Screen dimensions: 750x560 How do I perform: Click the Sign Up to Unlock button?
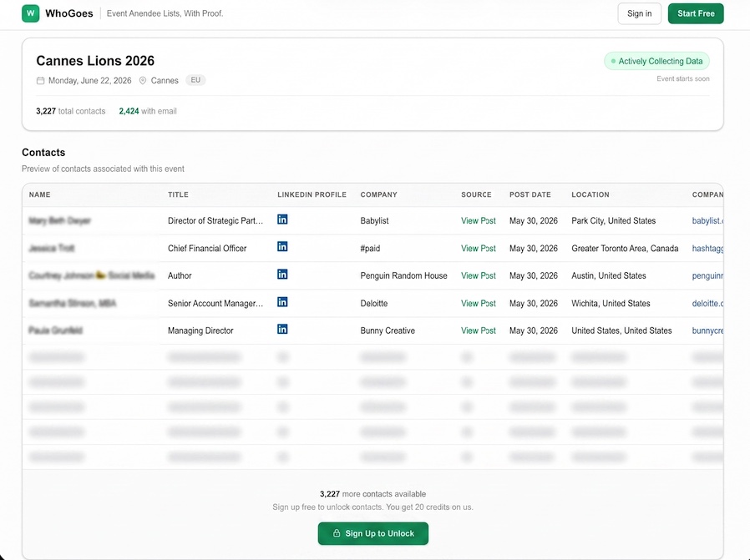373,533
